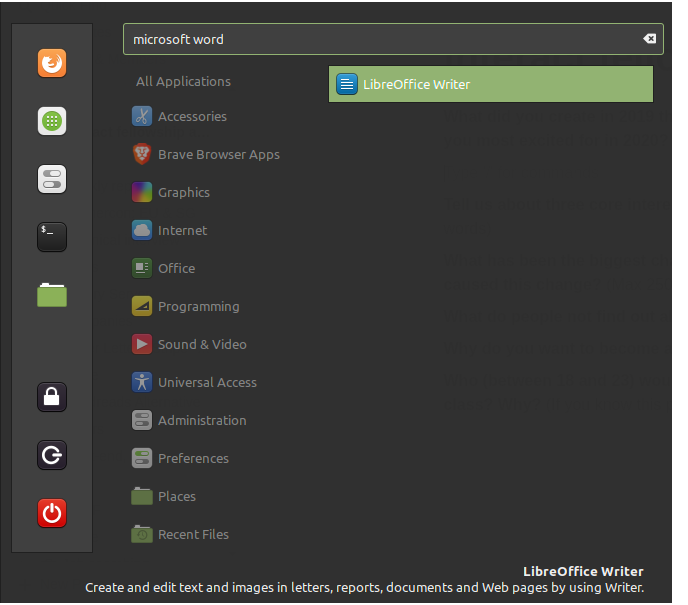
Task: Click the Office category icon
Action: click(x=142, y=268)
